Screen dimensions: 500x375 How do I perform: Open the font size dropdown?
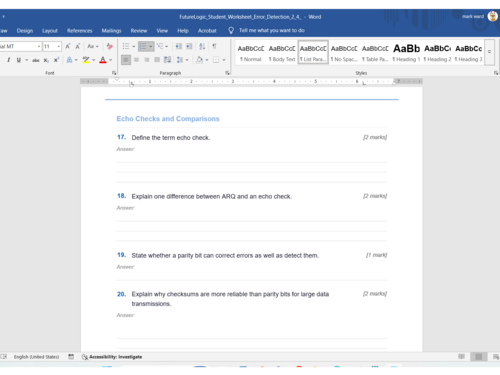pos(59,46)
